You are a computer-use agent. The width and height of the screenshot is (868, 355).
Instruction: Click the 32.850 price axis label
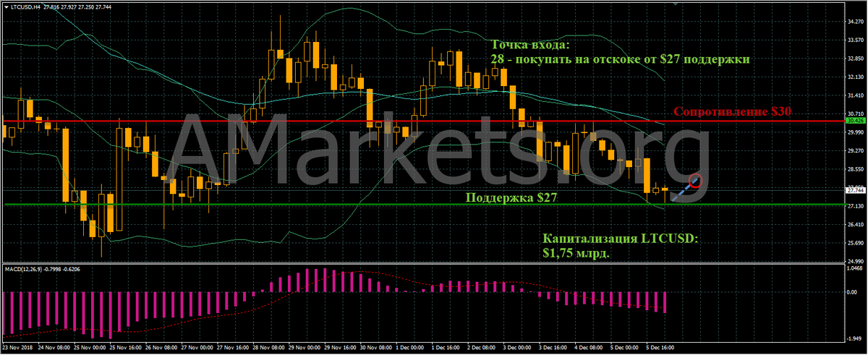click(x=854, y=59)
